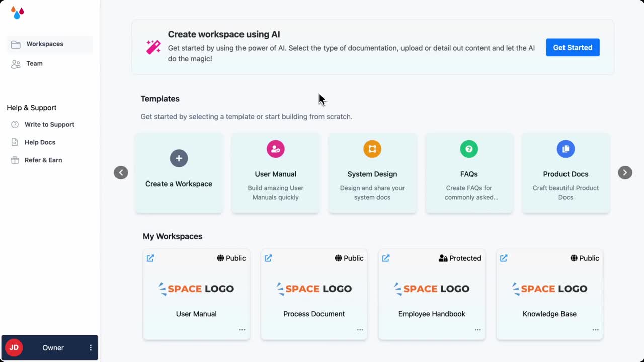Click the FAQs question mark icon

pos(469,149)
